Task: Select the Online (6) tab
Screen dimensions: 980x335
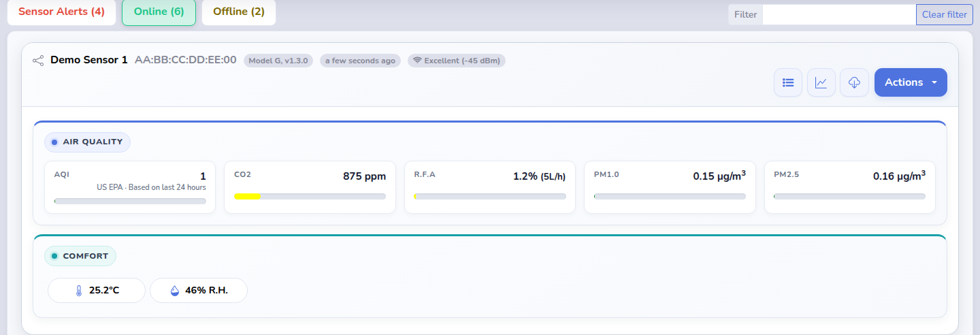Action: pyautogui.click(x=159, y=12)
